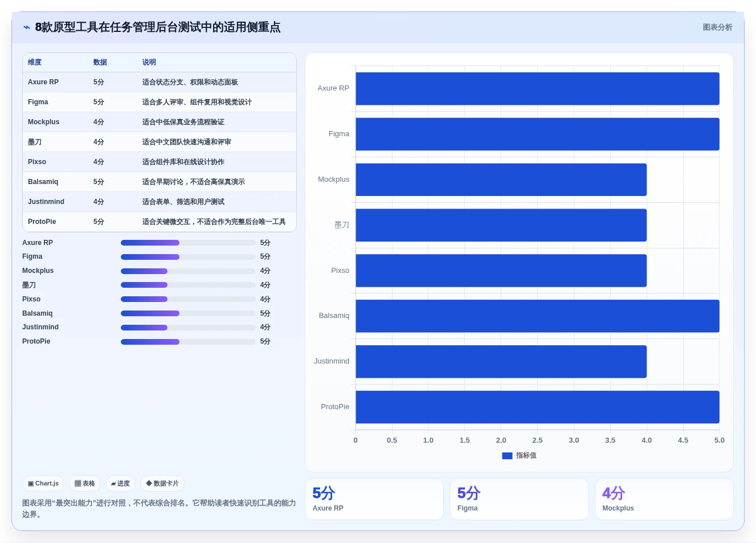This screenshot has height=543, width=756.
Task: Click the Axure RP y-axis label
Action: 333,88
